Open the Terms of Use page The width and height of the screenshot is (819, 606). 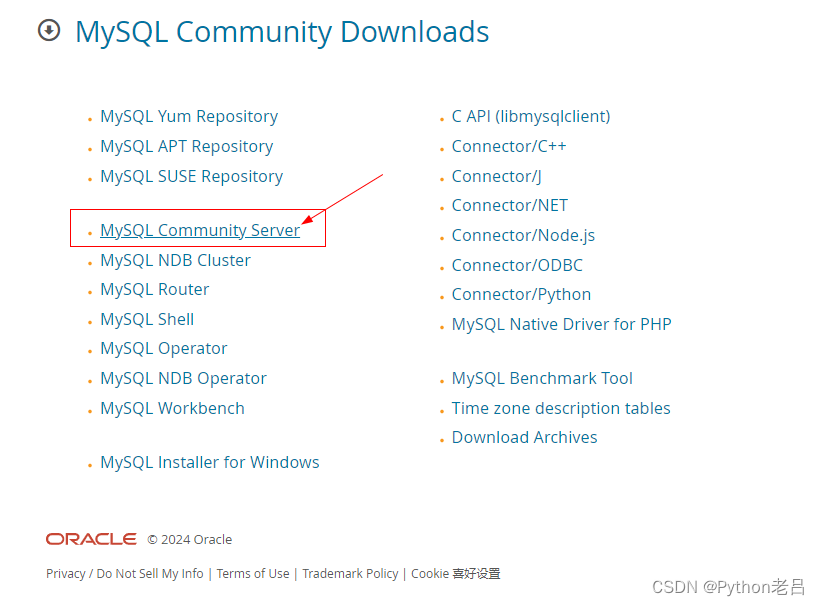253,573
